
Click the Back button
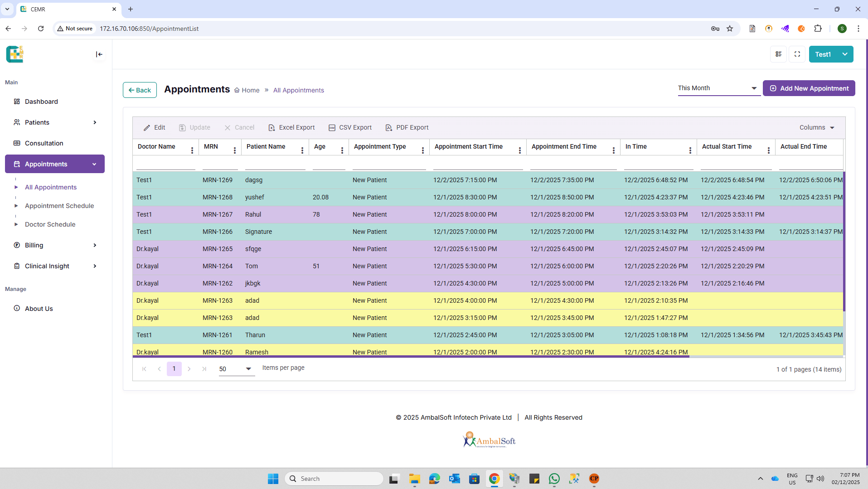(x=140, y=90)
